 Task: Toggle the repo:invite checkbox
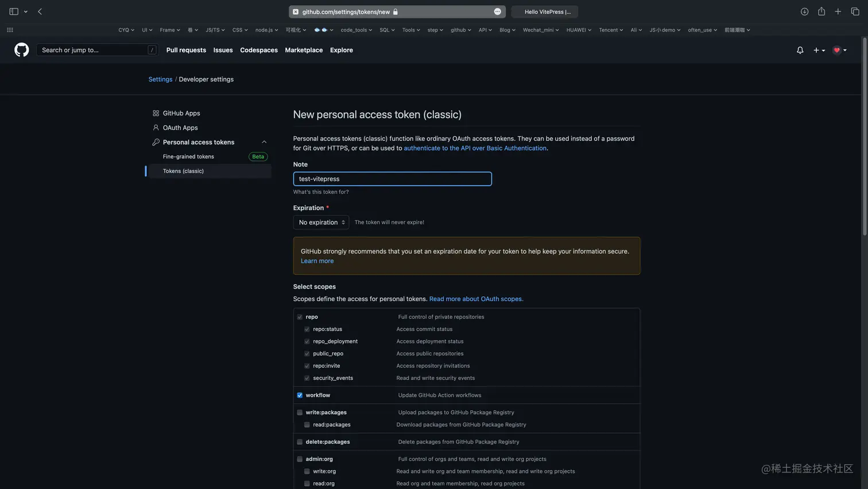pyautogui.click(x=307, y=366)
